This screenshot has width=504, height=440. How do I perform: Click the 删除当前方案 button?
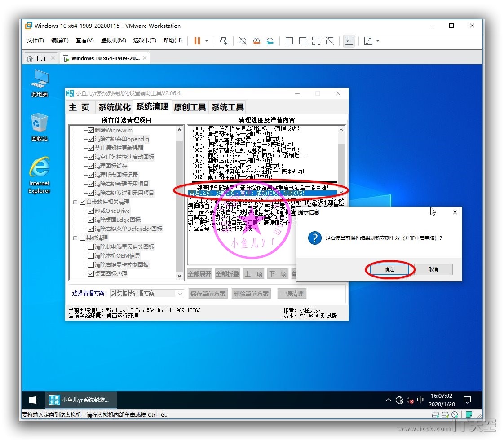pos(251,294)
